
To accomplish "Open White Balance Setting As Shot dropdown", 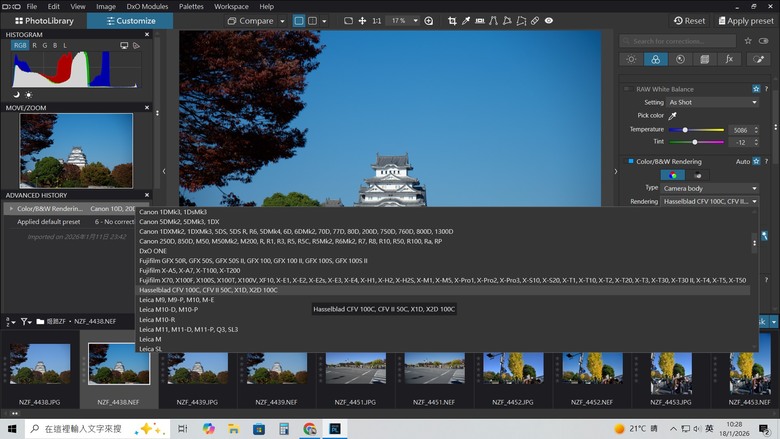I will click(x=712, y=102).
